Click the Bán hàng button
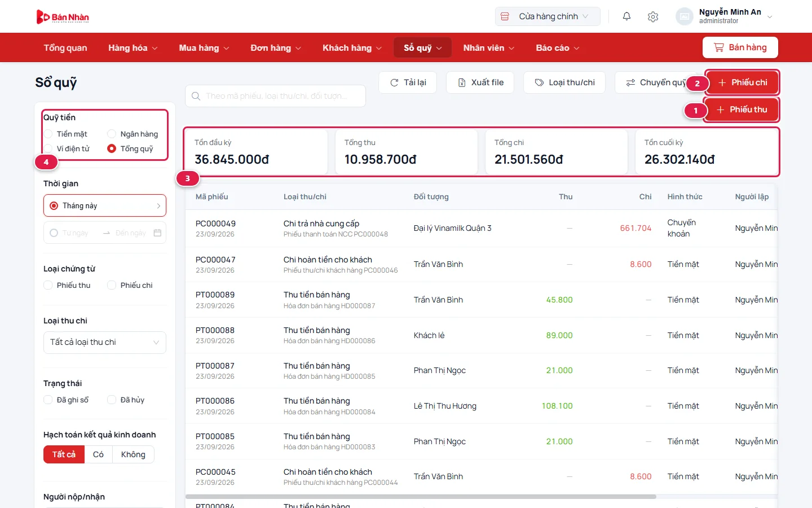 pos(740,47)
